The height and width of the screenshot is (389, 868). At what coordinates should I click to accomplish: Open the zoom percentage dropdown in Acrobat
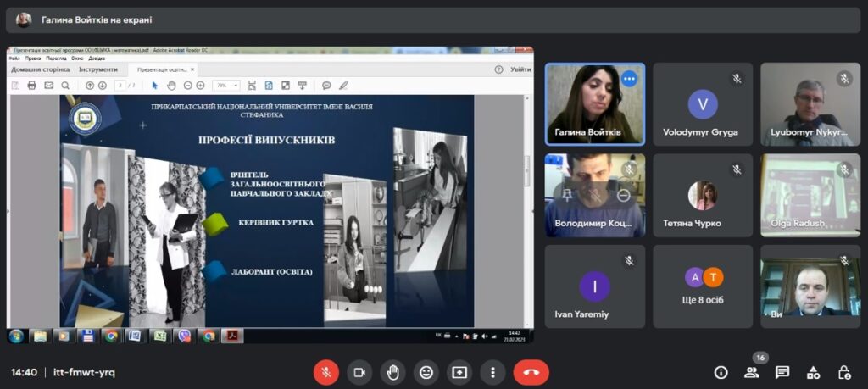pyautogui.click(x=226, y=86)
